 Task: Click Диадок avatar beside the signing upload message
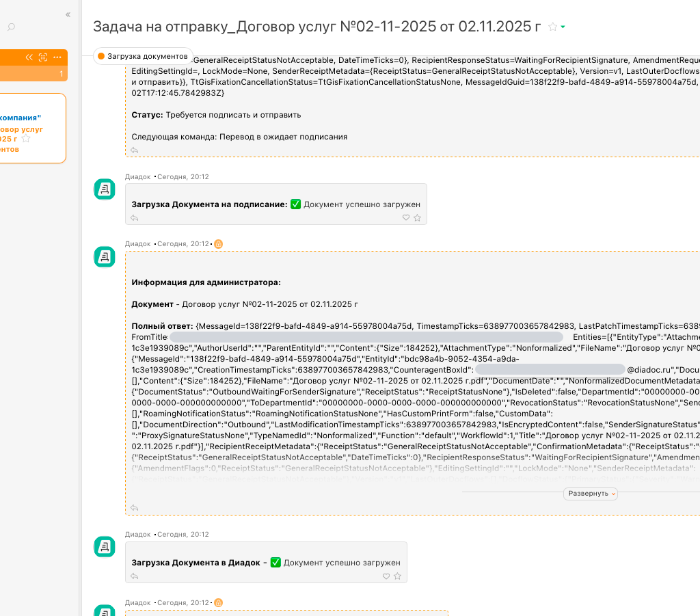click(x=104, y=189)
